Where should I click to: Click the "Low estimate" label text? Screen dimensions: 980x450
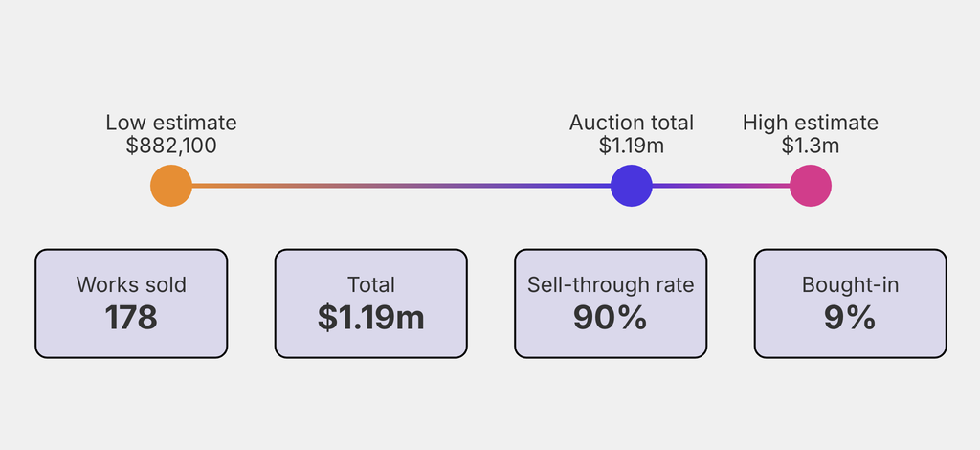171,123
